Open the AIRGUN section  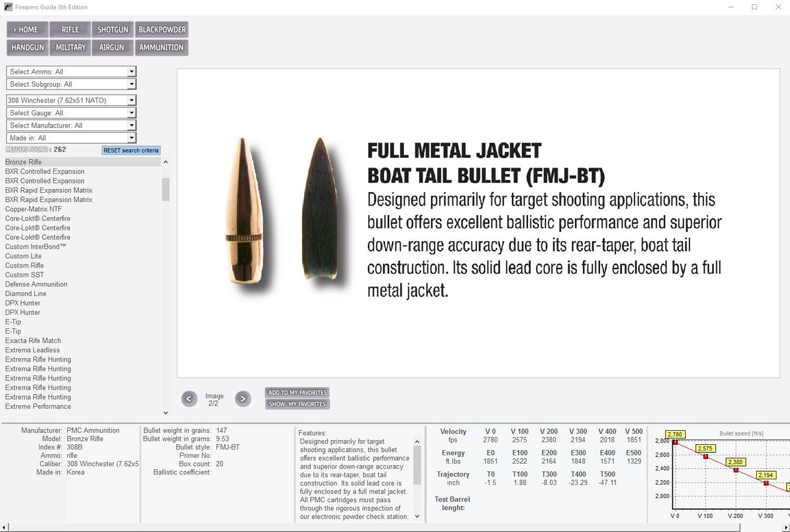[111, 47]
